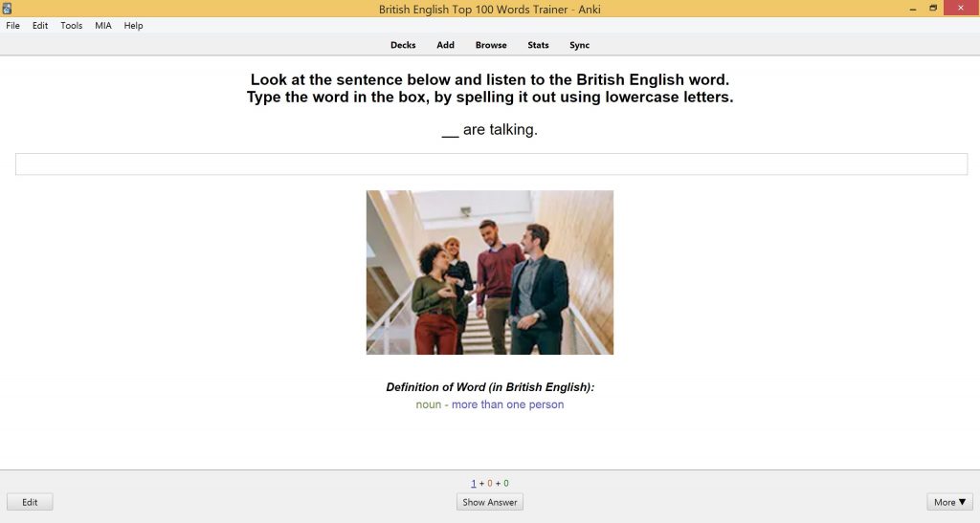Viewport: 980px width, 523px height.
Task: Click the 'Type the word in the box' instruction line
Action: pos(490,98)
